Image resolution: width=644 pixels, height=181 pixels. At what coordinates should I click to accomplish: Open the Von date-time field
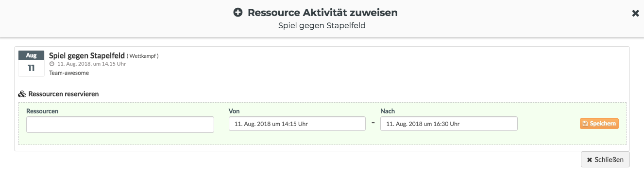coord(297,124)
